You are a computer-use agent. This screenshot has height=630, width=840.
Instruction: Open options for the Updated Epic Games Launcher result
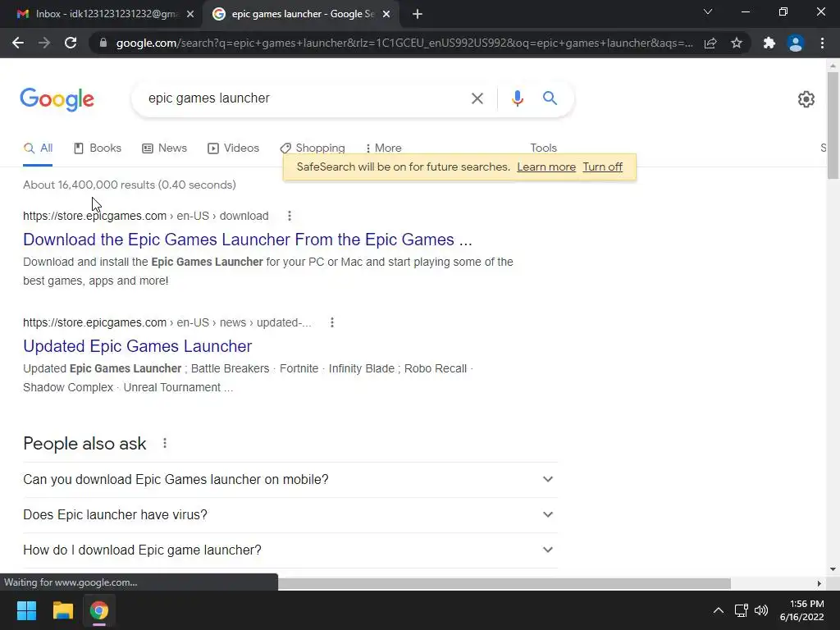click(x=332, y=322)
